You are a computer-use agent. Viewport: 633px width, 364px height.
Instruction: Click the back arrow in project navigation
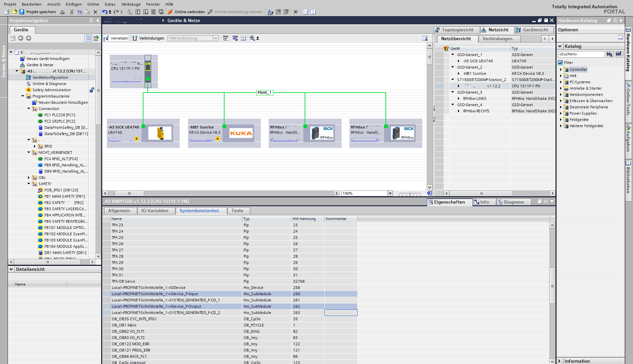click(20, 38)
